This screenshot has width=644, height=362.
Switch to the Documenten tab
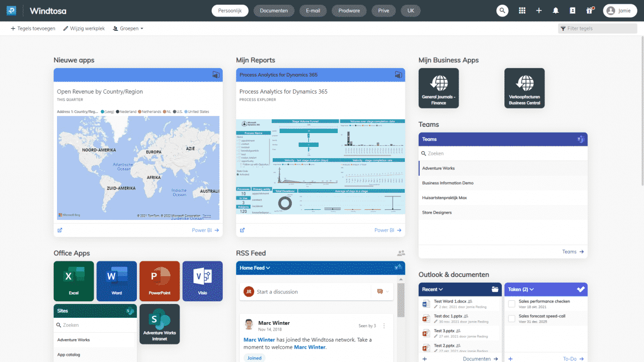(x=274, y=11)
